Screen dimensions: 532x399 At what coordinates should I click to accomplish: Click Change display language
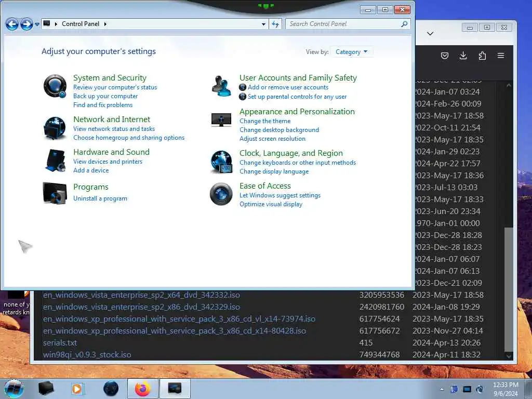(x=274, y=171)
